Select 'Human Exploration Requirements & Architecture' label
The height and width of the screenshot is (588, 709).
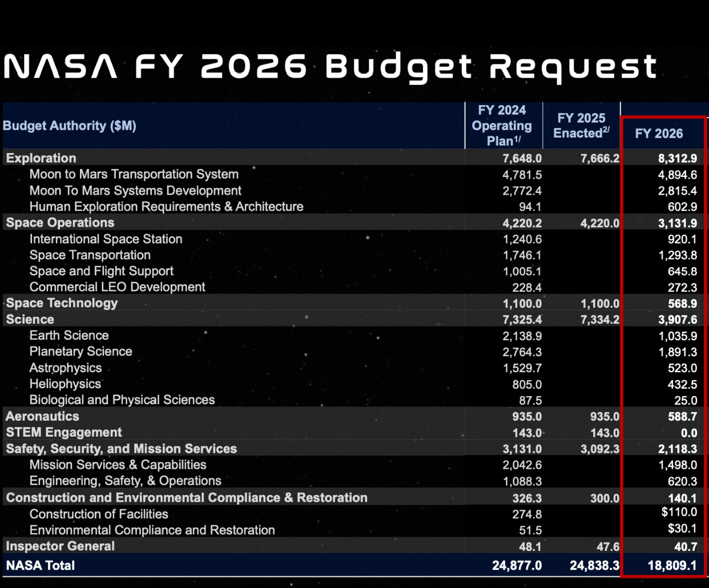click(x=166, y=207)
